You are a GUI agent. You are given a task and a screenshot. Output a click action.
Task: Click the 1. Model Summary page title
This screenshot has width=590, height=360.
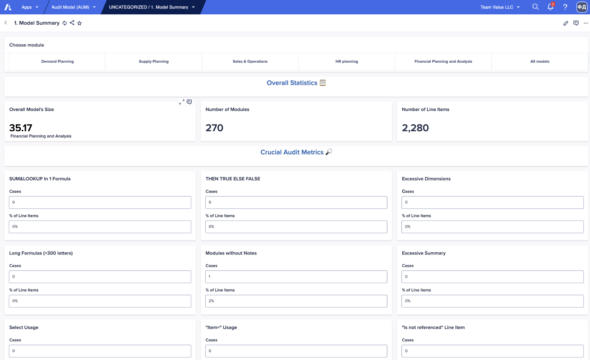coord(37,23)
